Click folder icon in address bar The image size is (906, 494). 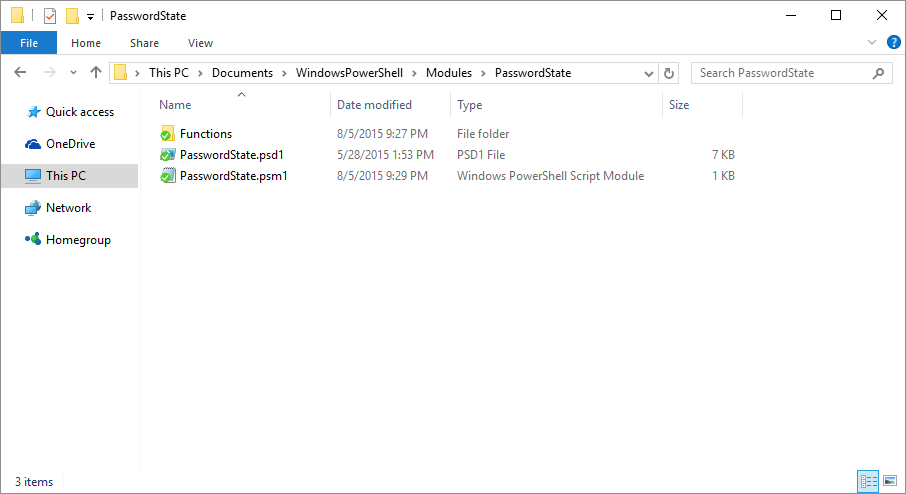point(120,73)
